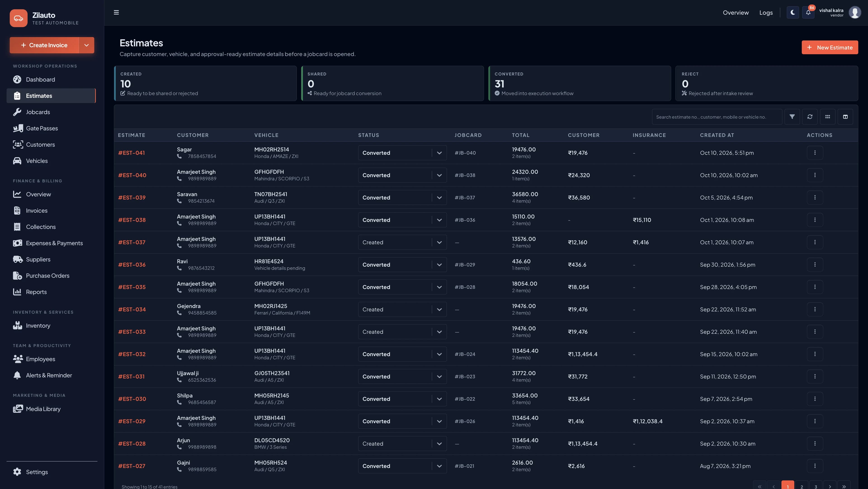Image resolution: width=868 pixels, height=489 pixels.
Task: Open Logs link in header
Action: (x=766, y=12)
